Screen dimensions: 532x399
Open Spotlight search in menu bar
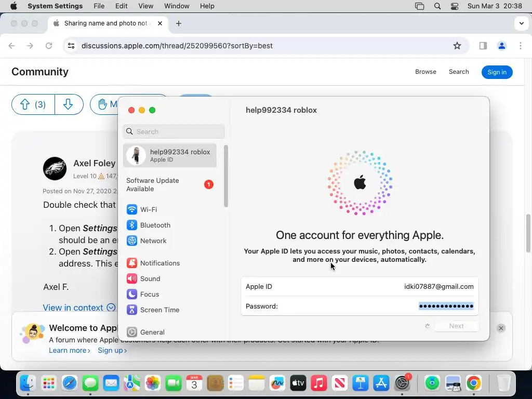437,6
